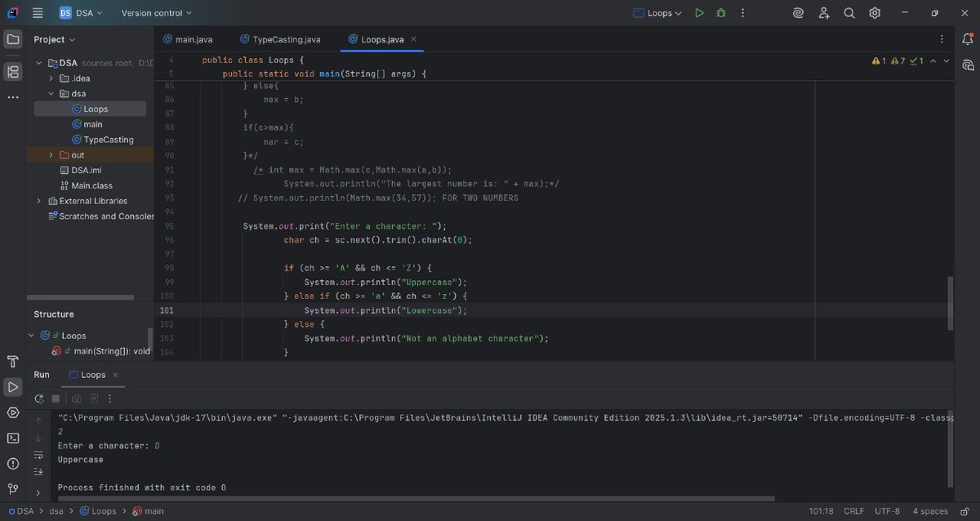Expand the .idea folder
The height and width of the screenshot is (521, 980).
point(51,78)
